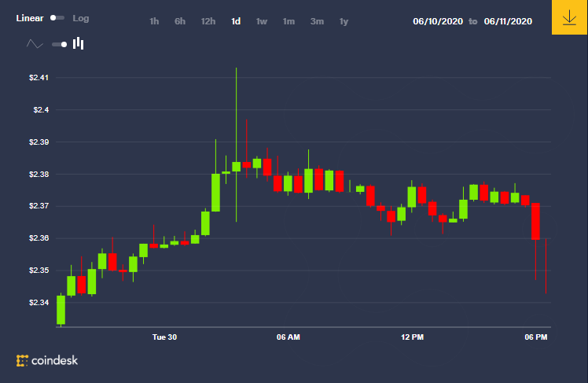Toggle the line/candlestick chart type switch

click(59, 44)
